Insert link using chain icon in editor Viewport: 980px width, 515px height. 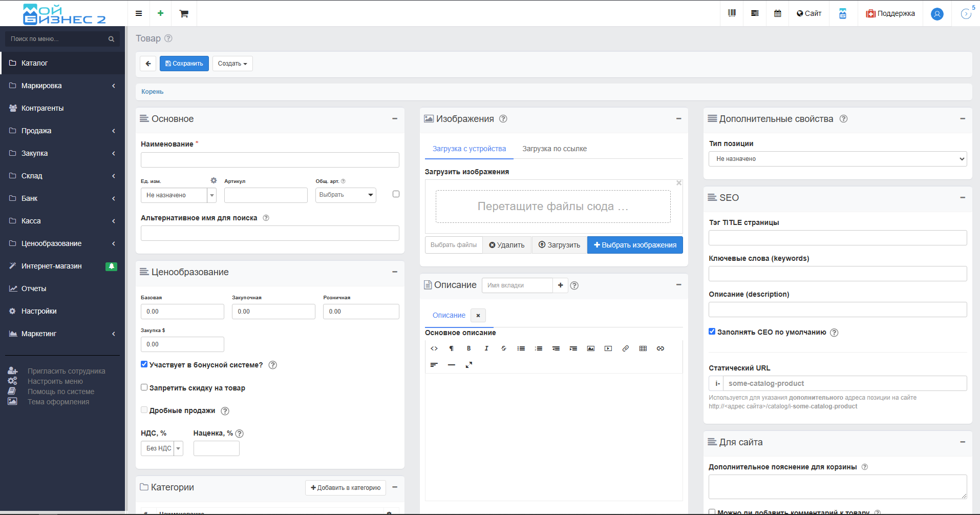pyautogui.click(x=661, y=348)
